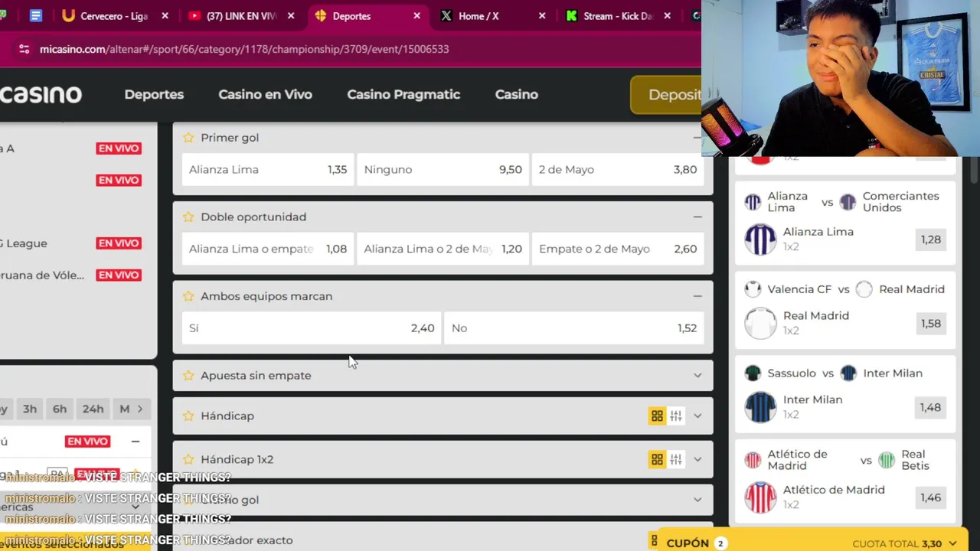Click Atlético de Madrid jersey icon
Image resolution: width=980 pixels, height=551 pixels.
tap(760, 497)
